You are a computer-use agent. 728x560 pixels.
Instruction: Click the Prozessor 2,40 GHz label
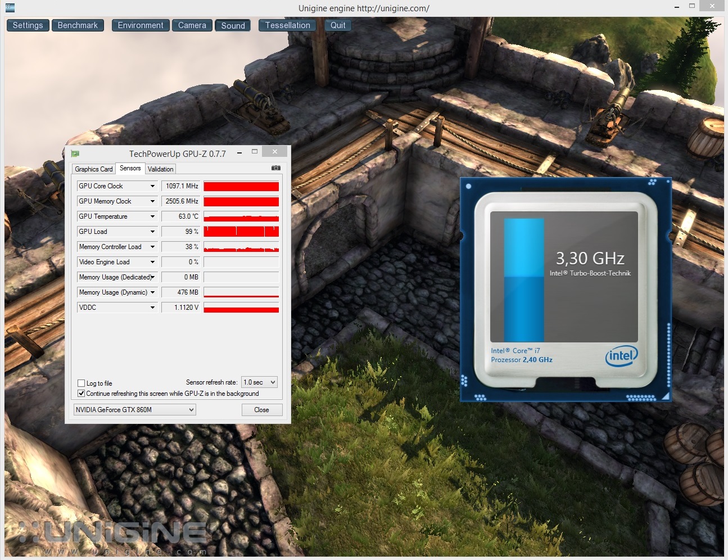click(522, 360)
